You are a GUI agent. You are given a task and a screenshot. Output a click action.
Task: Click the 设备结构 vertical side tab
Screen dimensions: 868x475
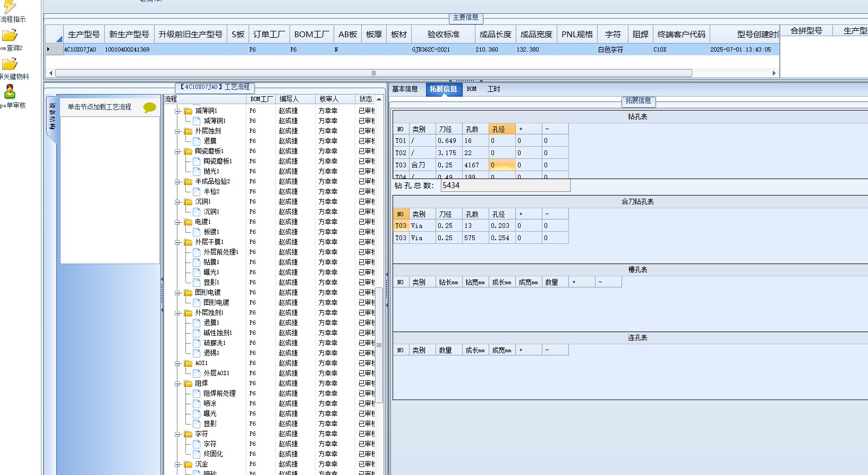click(52, 117)
